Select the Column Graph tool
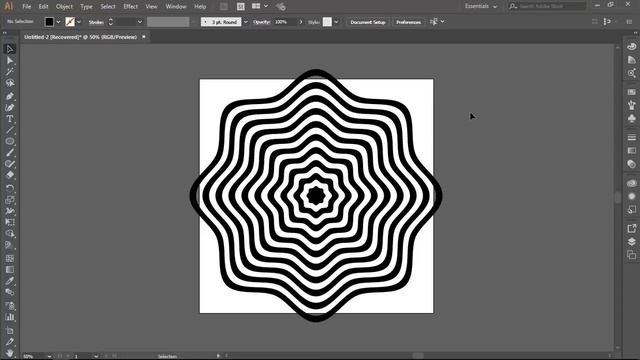The width and height of the screenshot is (640, 360). 10,317
